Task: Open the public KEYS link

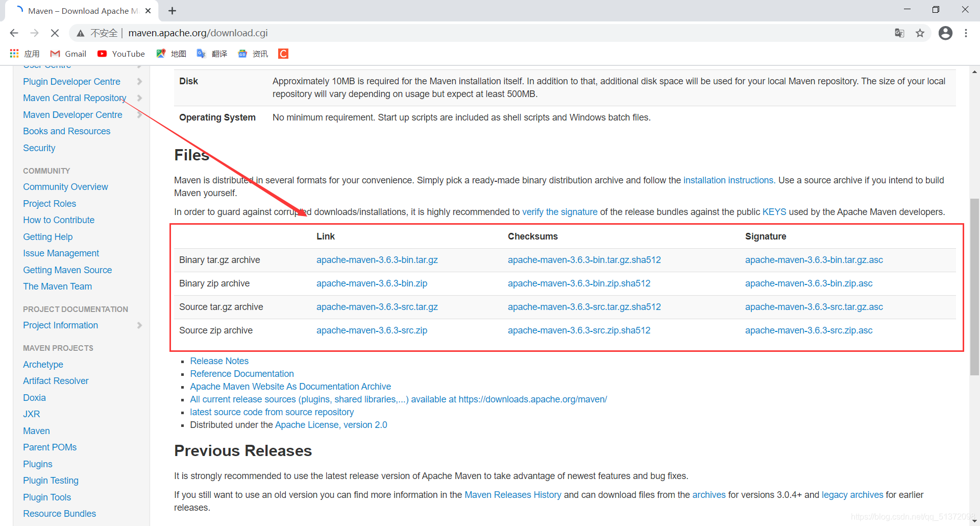Action: (774, 212)
